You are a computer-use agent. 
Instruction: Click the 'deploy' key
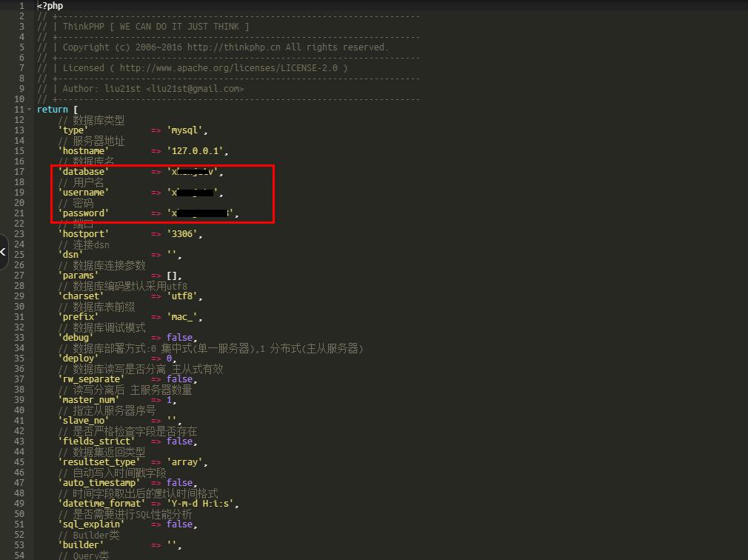pos(79,359)
